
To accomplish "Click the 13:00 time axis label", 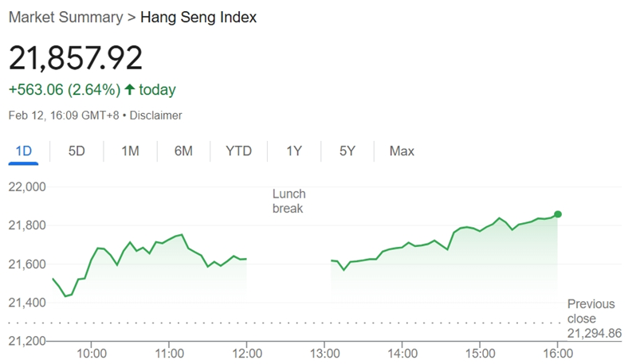I will [x=324, y=353].
